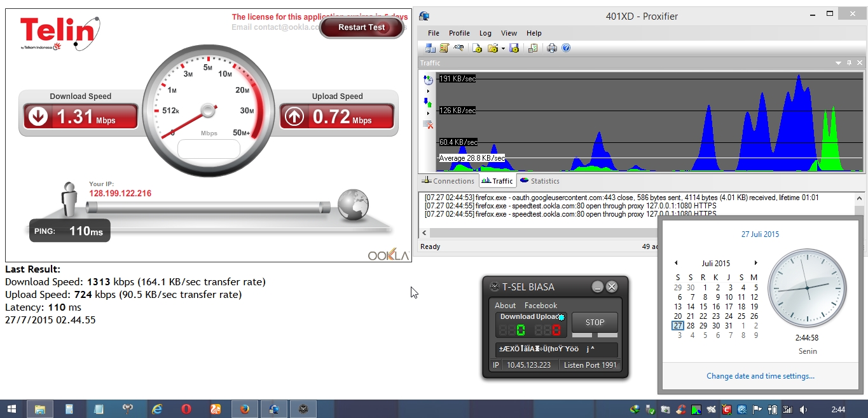Open Facebook link in T-SEL BIASA
Viewport: 868px width, 418px height.
point(541,306)
